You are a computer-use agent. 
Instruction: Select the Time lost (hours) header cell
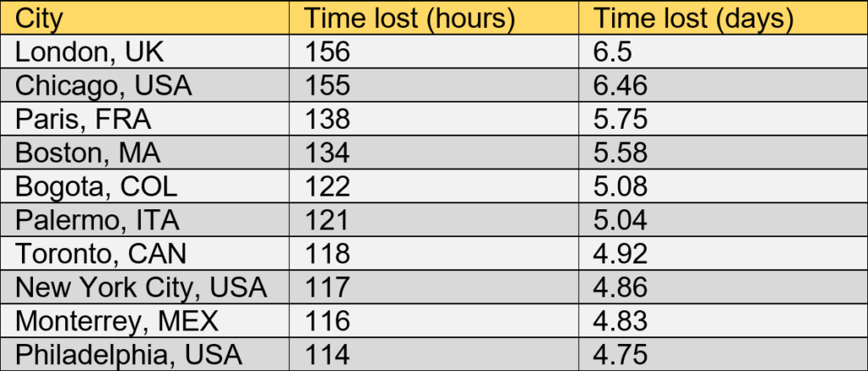coord(409,18)
